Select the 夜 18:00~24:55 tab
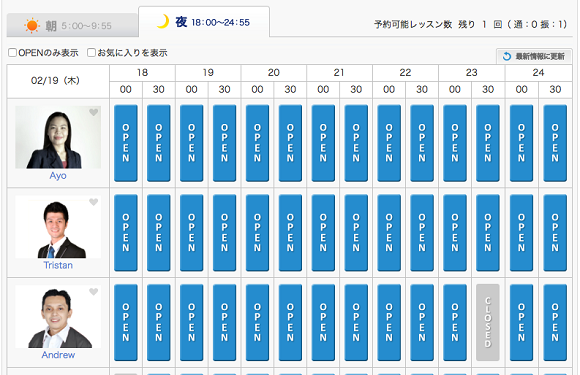This screenshot has width=580, height=375. [204, 22]
